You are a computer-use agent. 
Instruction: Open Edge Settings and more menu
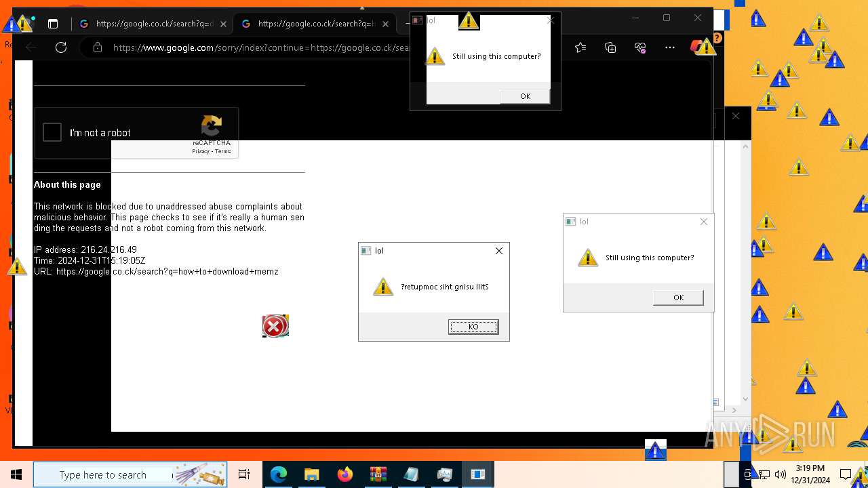click(670, 47)
